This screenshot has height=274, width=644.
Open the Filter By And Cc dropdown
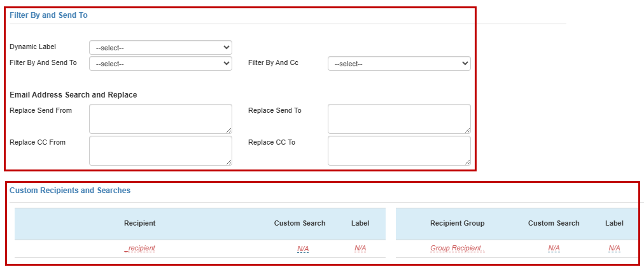tap(399, 64)
